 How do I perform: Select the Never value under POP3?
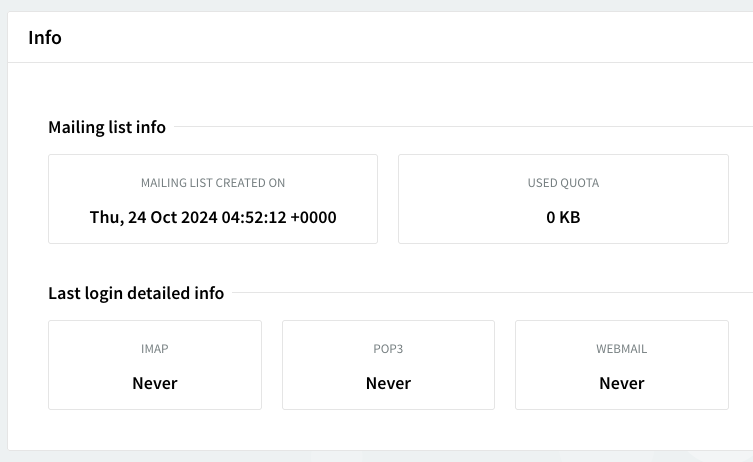388,383
